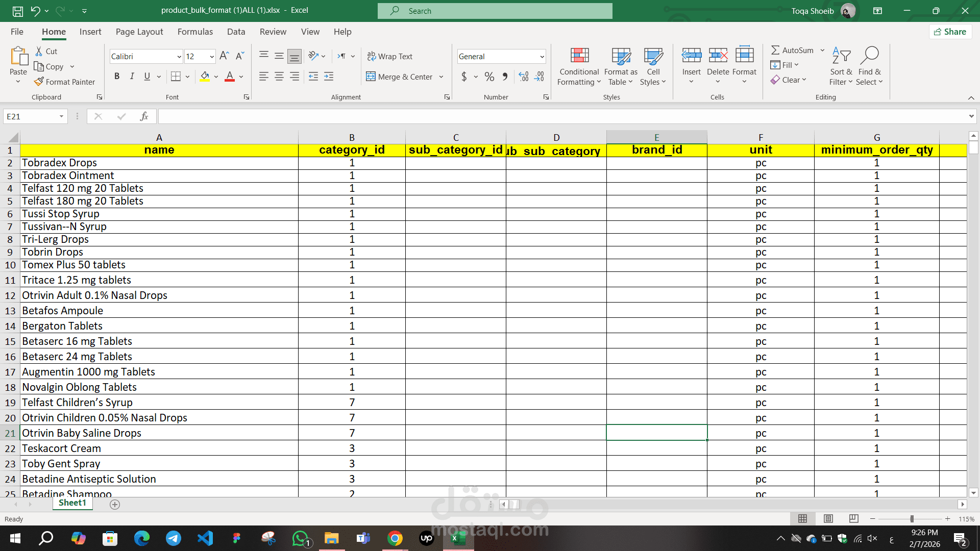Open the Formulas ribbon tab

195,32
